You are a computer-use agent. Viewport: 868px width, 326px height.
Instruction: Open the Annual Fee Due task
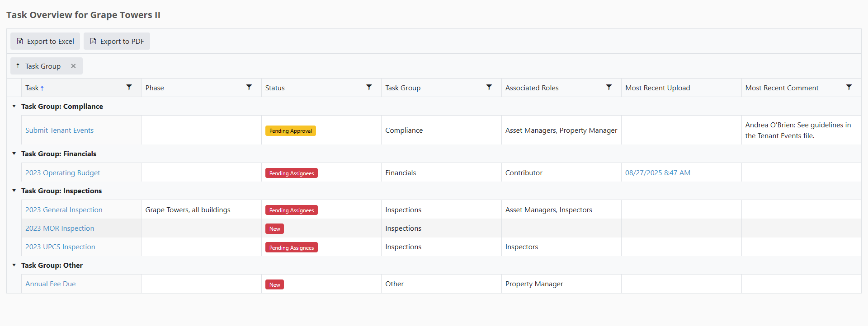pyautogui.click(x=50, y=284)
